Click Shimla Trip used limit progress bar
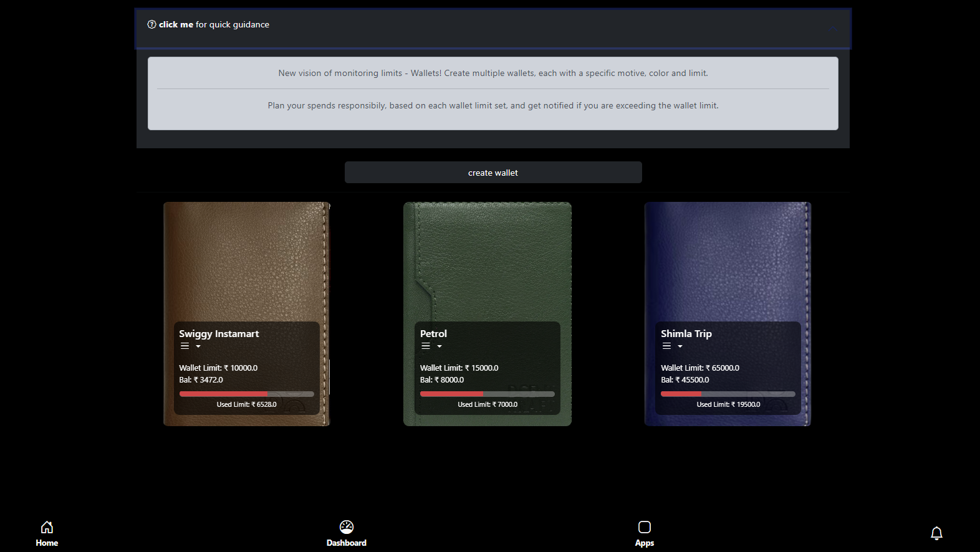 (728, 394)
